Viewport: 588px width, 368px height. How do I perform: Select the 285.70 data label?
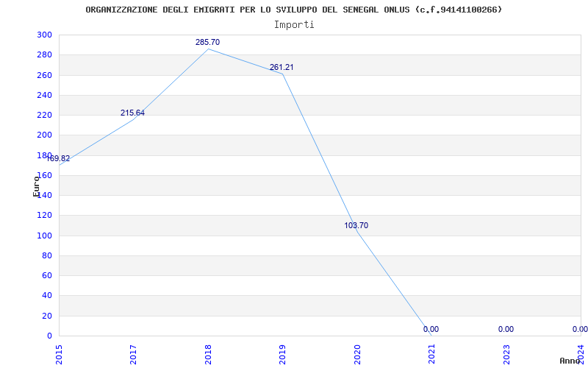pyautogui.click(x=207, y=43)
